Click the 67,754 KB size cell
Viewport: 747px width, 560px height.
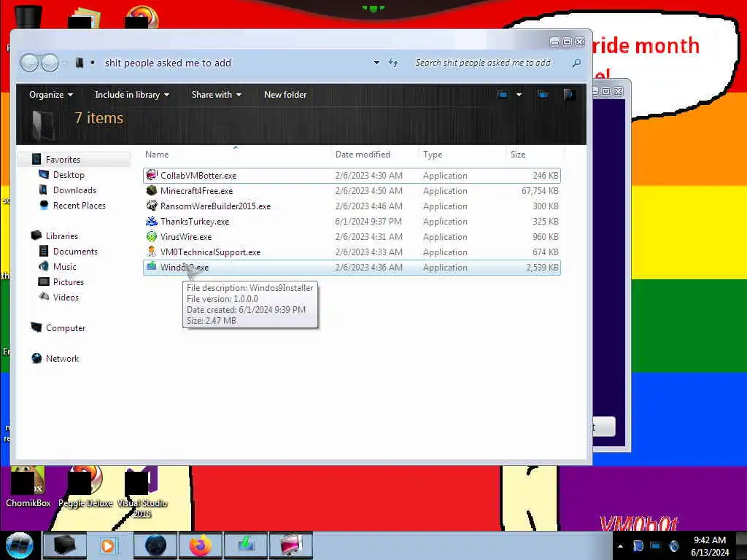(540, 190)
